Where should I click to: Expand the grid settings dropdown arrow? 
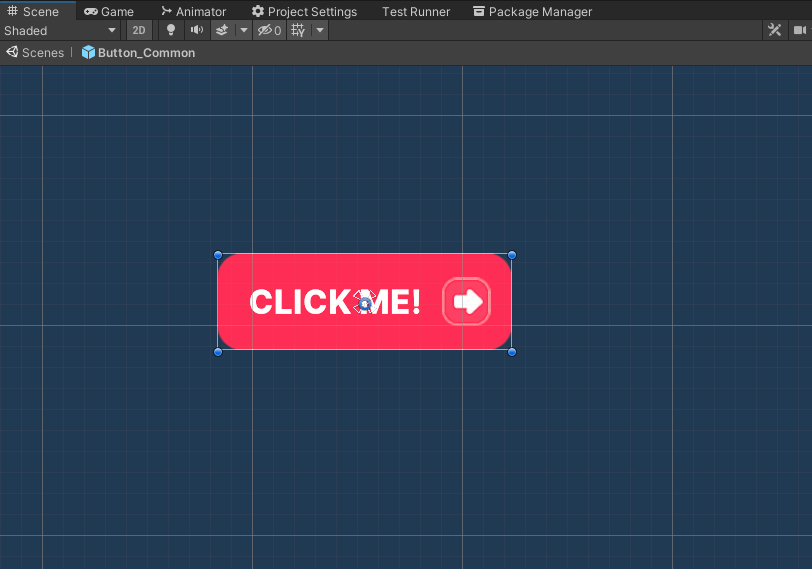(320, 31)
